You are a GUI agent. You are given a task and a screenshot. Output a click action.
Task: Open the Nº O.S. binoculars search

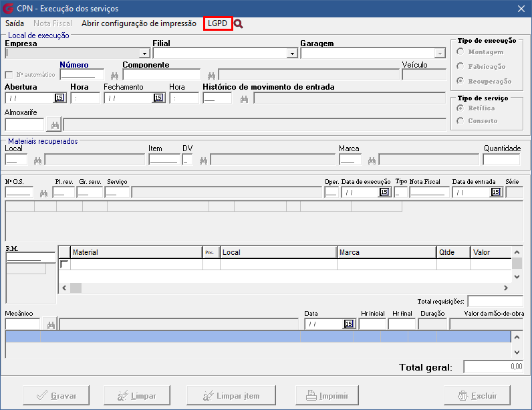point(43,193)
